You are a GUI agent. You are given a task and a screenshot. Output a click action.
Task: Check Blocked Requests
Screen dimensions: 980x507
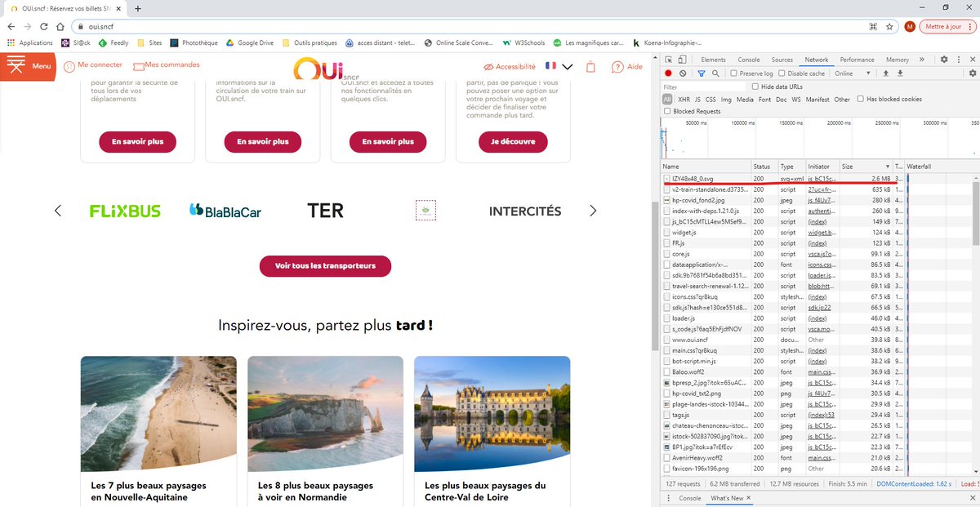pyautogui.click(x=668, y=111)
